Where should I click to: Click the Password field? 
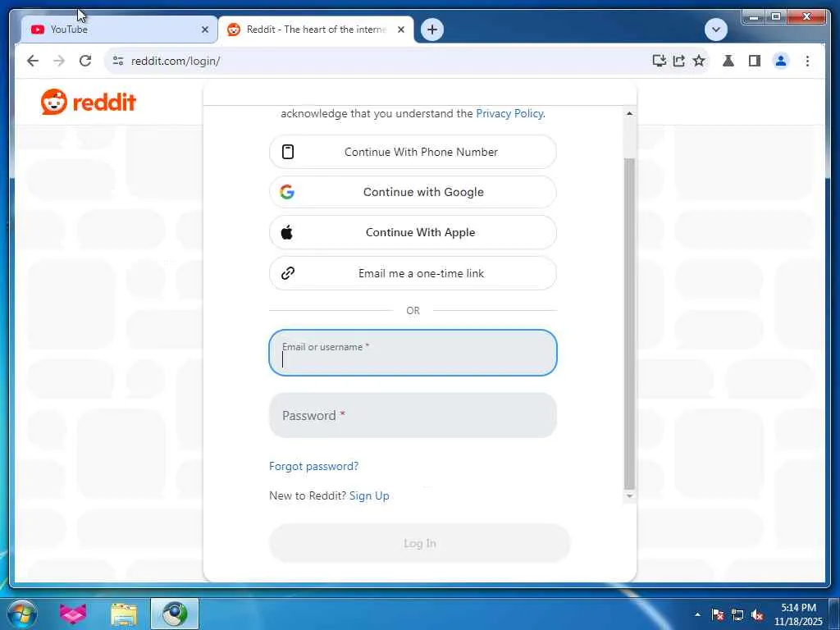(x=413, y=415)
